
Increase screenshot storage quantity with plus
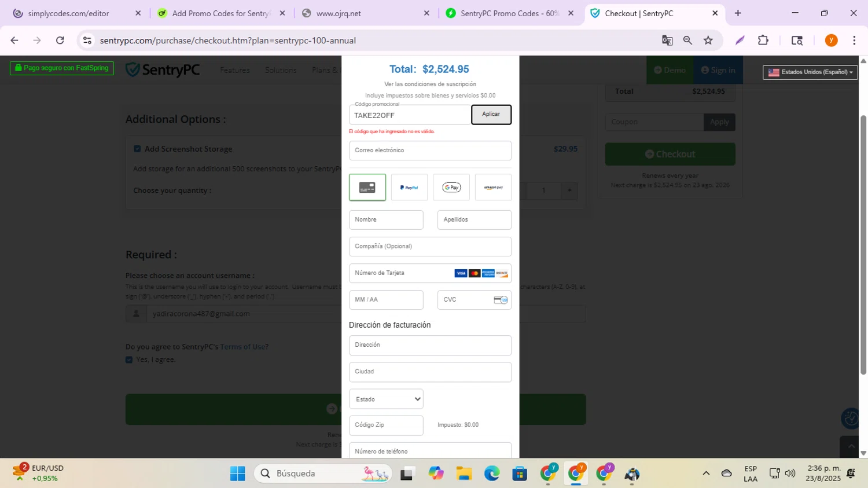569,190
